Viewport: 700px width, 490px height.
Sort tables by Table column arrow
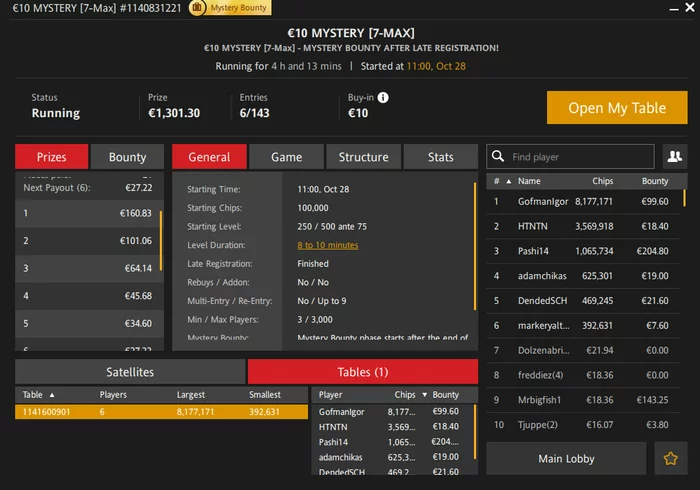coord(52,395)
